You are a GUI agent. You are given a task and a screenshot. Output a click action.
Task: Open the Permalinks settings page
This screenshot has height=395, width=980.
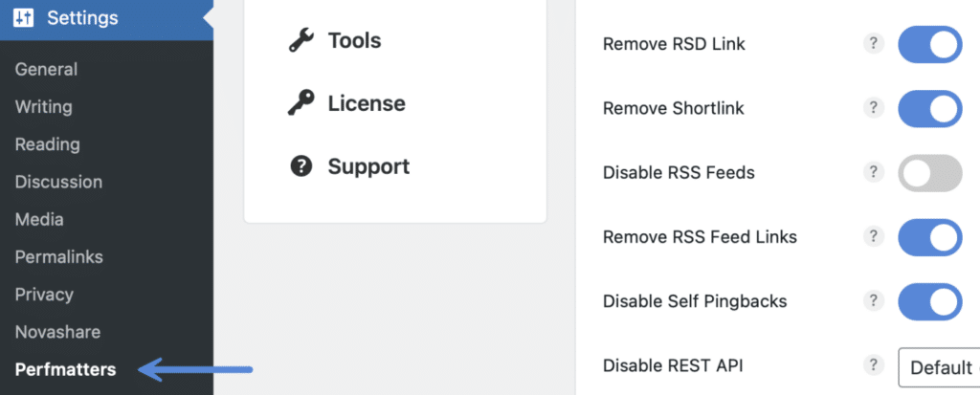coord(58,256)
